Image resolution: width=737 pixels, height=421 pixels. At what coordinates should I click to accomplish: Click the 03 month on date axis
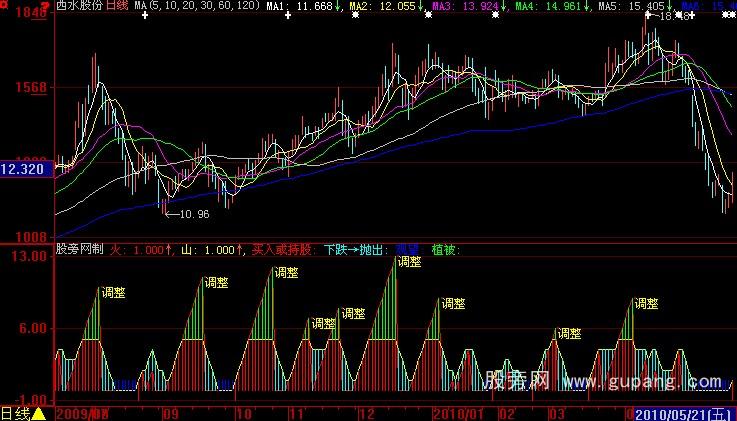pos(555,414)
